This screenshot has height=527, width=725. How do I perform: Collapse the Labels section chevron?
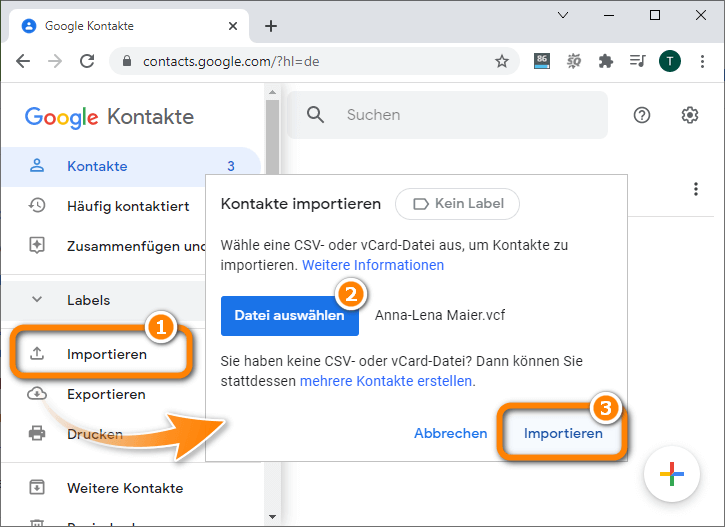pos(37,300)
